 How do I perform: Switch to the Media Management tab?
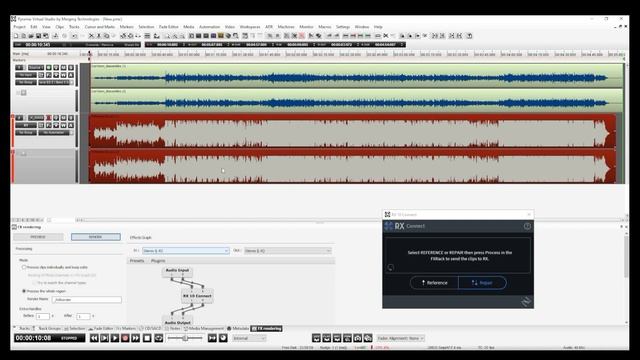[x=204, y=328]
